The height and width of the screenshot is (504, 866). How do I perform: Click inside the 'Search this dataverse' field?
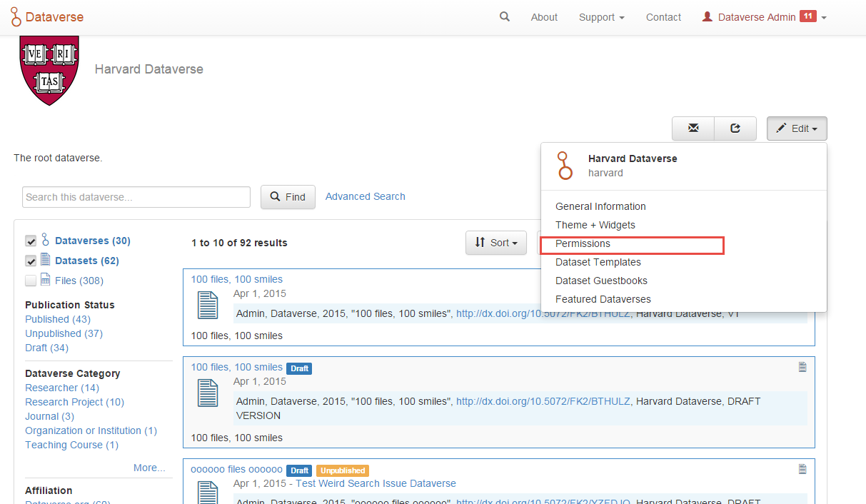136,196
